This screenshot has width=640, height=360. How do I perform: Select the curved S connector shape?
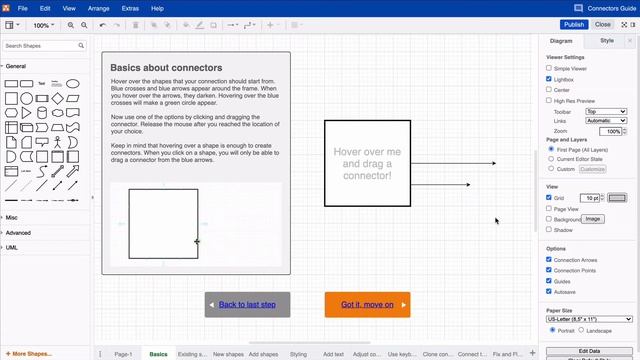click(42, 171)
